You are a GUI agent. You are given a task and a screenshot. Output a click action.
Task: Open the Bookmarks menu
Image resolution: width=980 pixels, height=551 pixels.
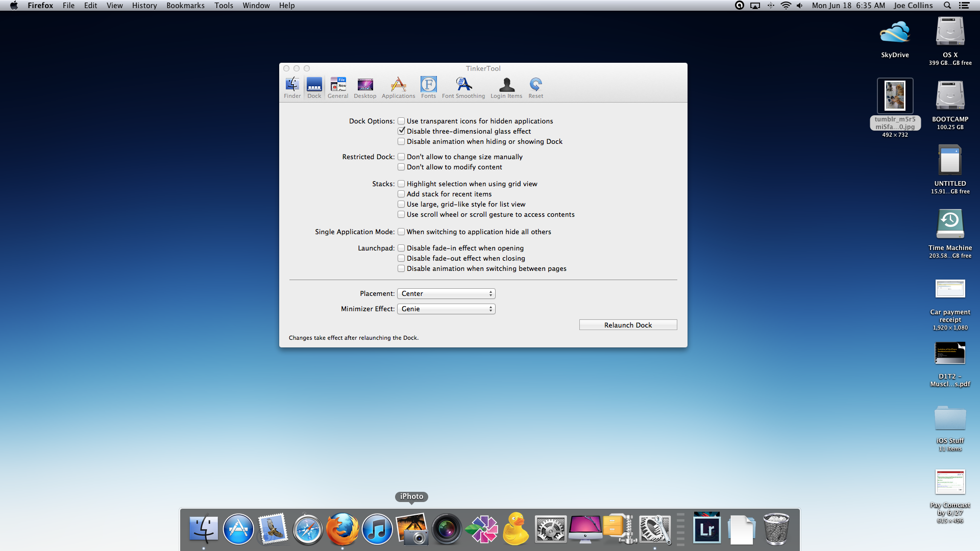185,6
